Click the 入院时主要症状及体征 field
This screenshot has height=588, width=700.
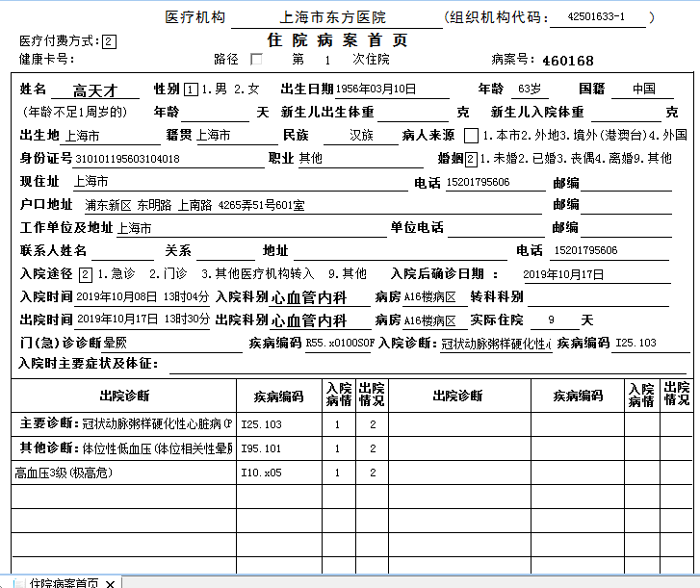tap(428, 364)
